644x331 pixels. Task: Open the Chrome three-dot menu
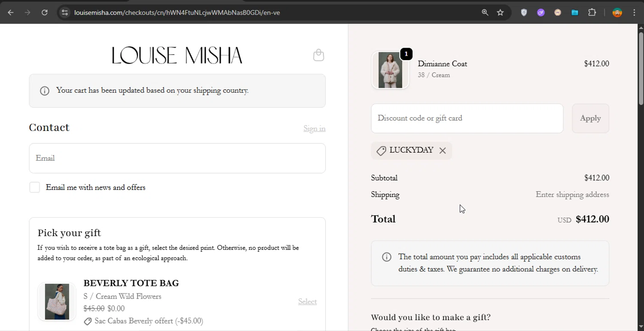[634, 12]
